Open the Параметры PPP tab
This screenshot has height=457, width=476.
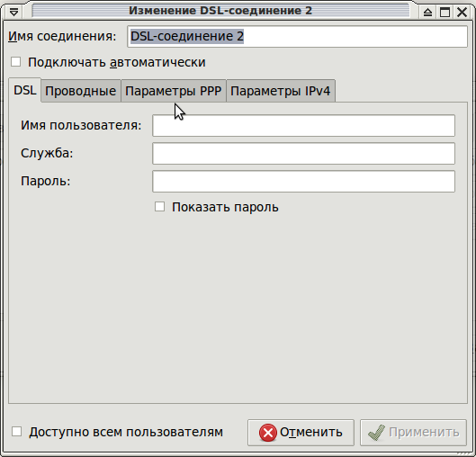[174, 91]
